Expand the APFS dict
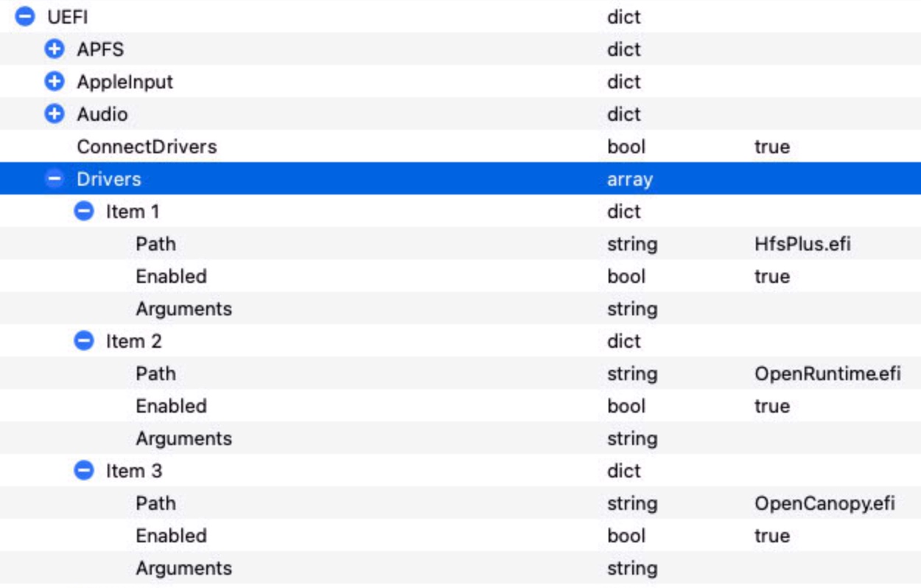 [55, 49]
